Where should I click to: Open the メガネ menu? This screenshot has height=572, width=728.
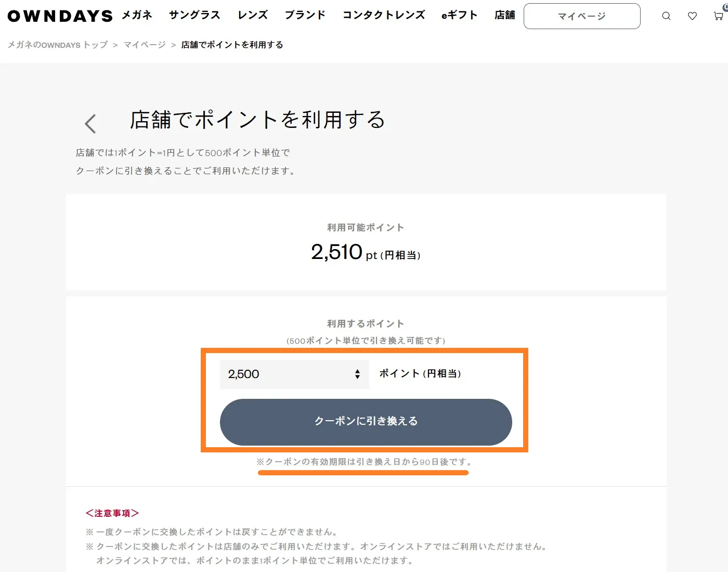pyautogui.click(x=137, y=15)
